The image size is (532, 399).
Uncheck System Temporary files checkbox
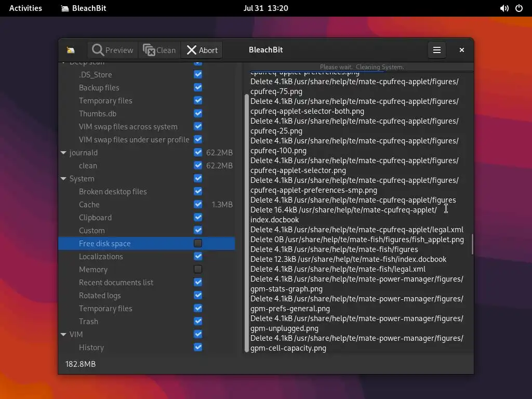[198, 309]
